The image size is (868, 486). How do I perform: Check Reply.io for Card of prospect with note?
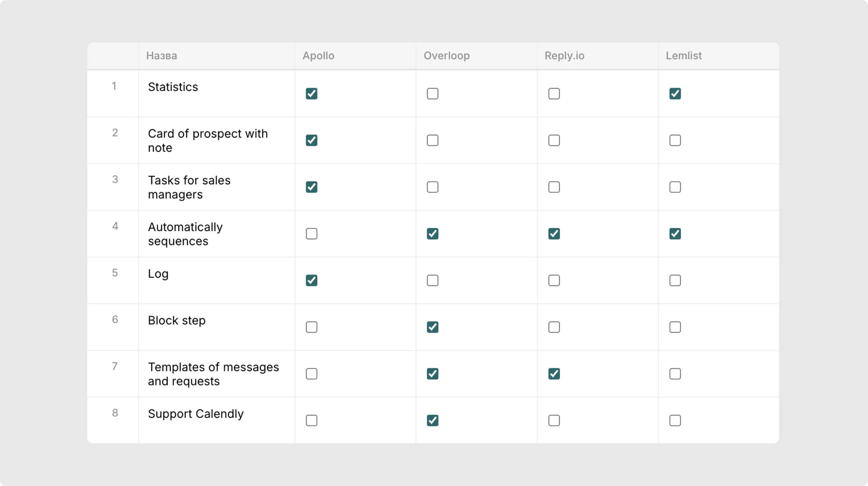[554, 140]
